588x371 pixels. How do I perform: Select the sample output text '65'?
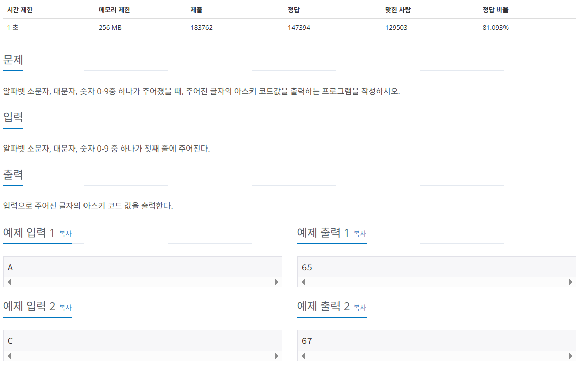(307, 267)
